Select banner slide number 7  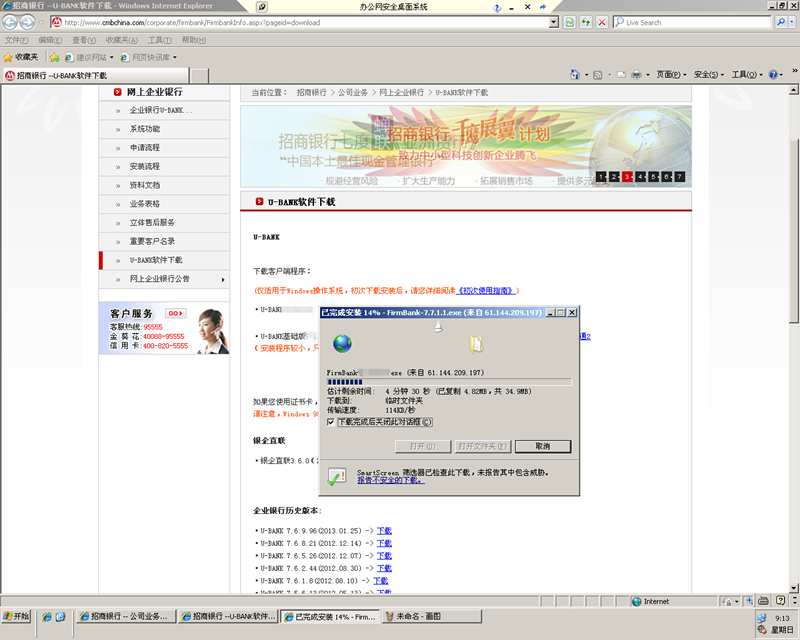coord(680,177)
